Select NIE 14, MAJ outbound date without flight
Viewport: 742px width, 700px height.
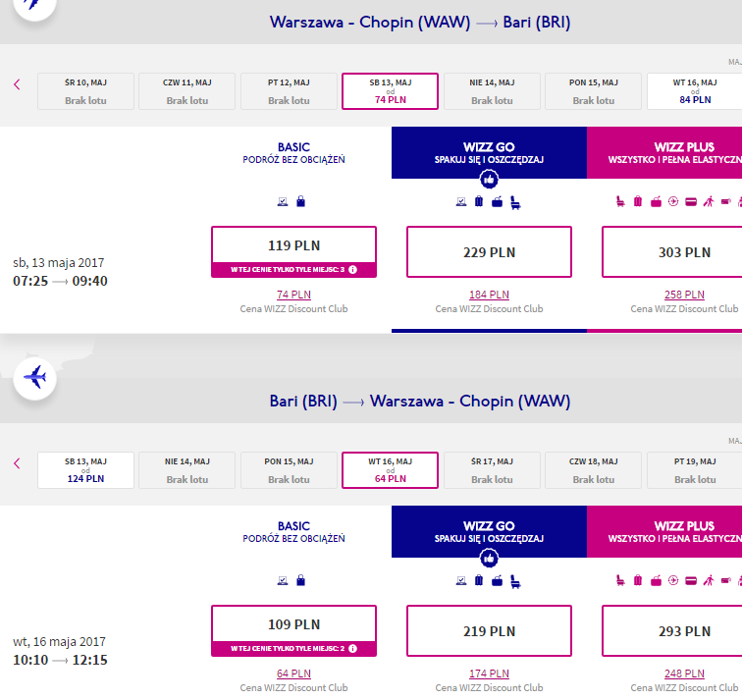(x=492, y=91)
